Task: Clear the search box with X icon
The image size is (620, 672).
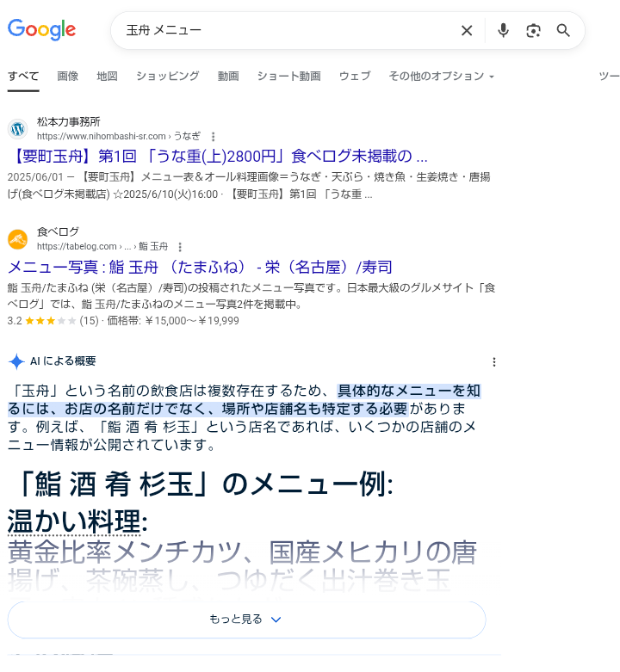Action: (467, 30)
